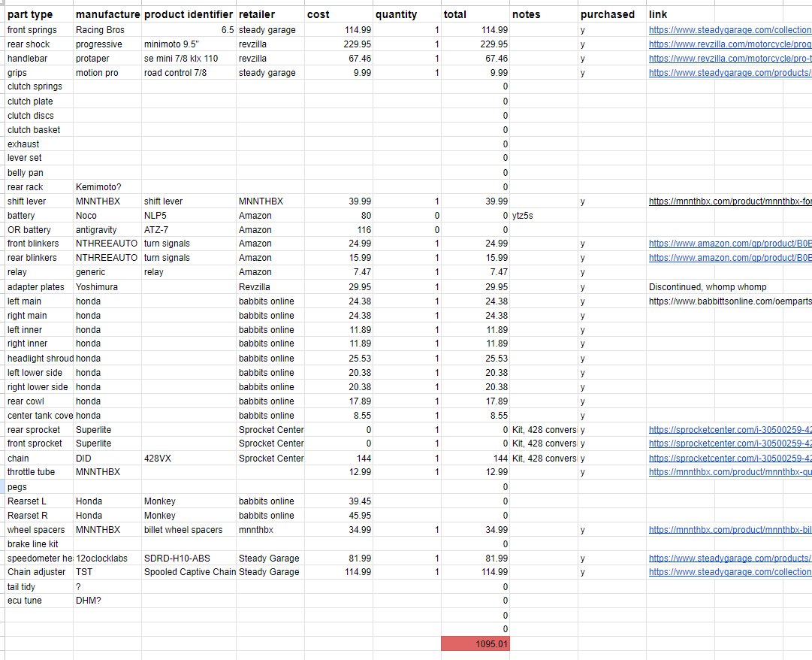Select the 'se mini 7/8 klx 110' cell
812x660 pixels.
coord(189,59)
